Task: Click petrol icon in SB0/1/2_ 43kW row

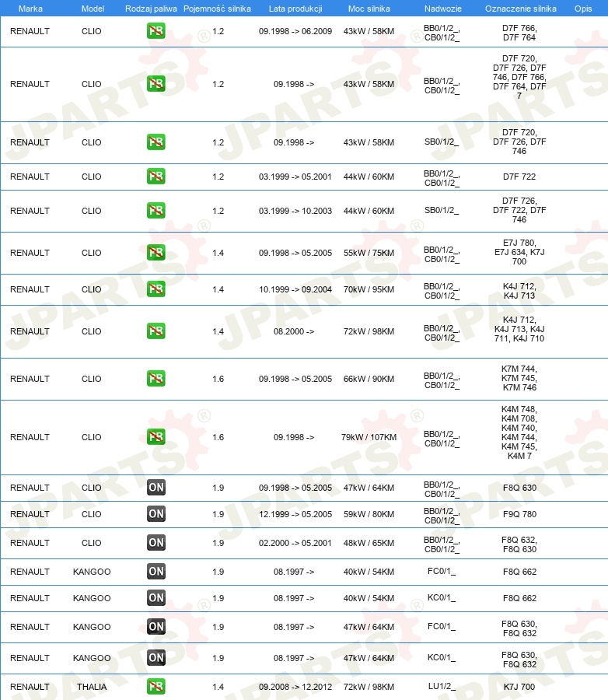Action: pos(155,142)
